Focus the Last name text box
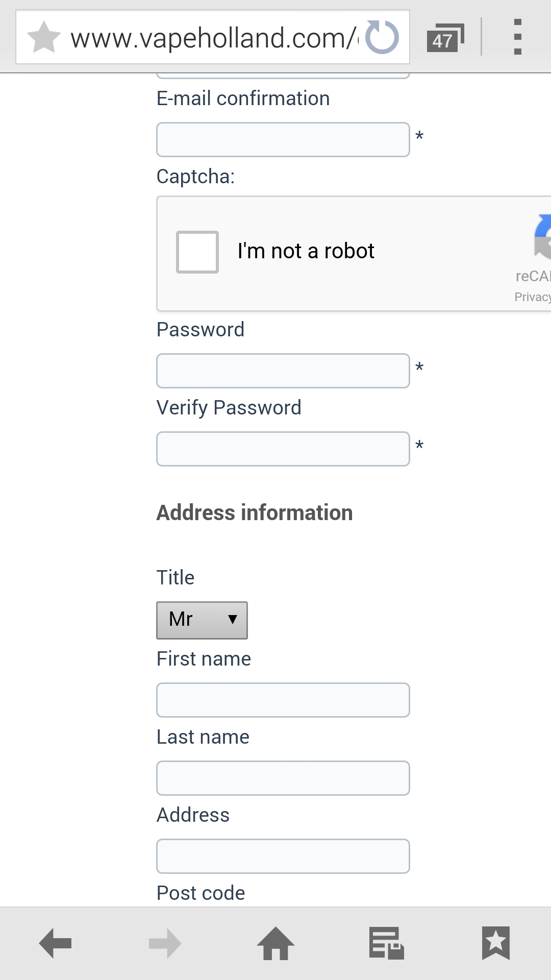This screenshot has width=551, height=980. pos(283,778)
